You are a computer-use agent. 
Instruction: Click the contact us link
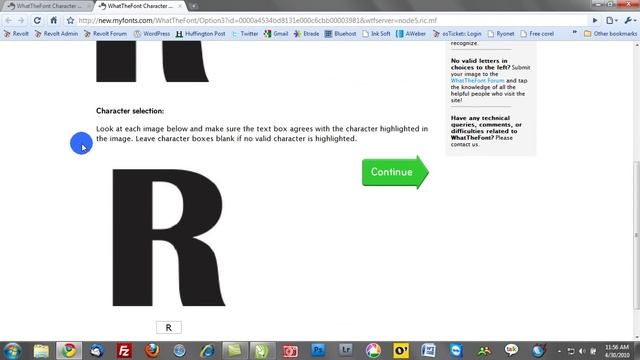pos(464,144)
